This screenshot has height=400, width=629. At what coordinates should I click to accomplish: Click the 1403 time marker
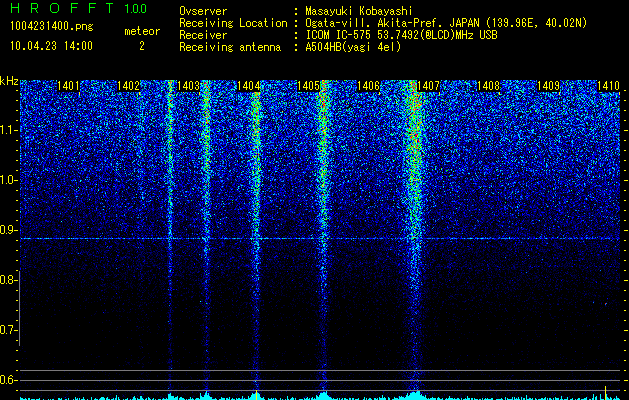pyautogui.click(x=189, y=86)
